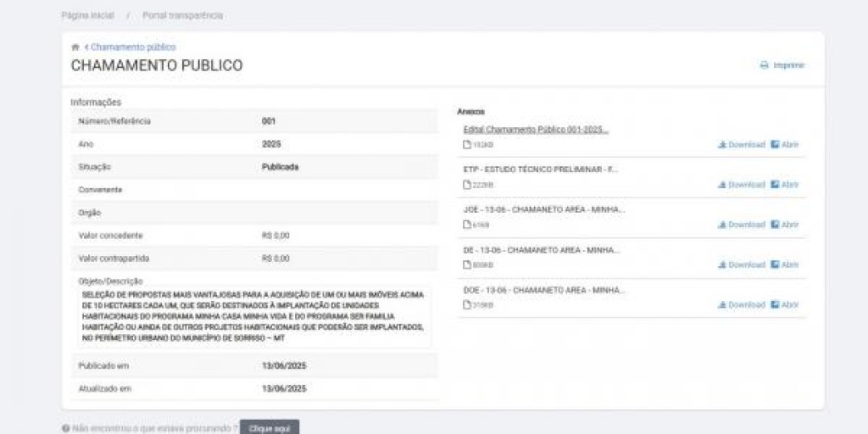
Task: Open the Edital Chamamento Público attachment with Abrir
Action: click(x=785, y=145)
